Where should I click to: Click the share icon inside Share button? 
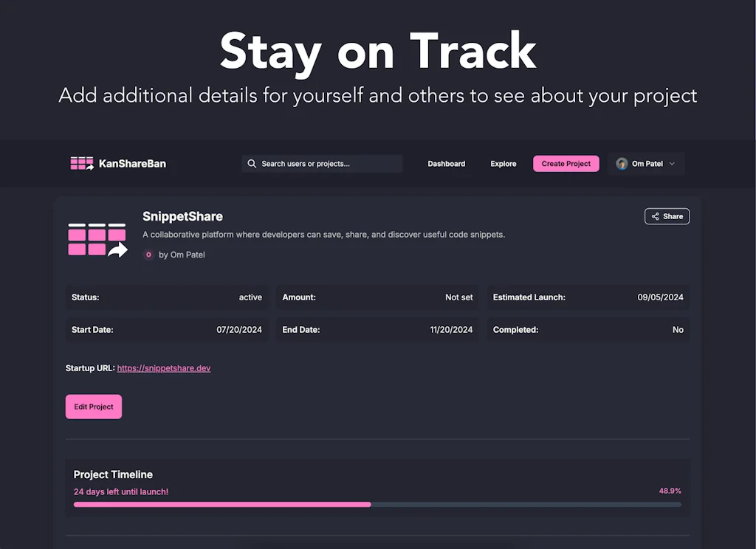click(x=656, y=216)
